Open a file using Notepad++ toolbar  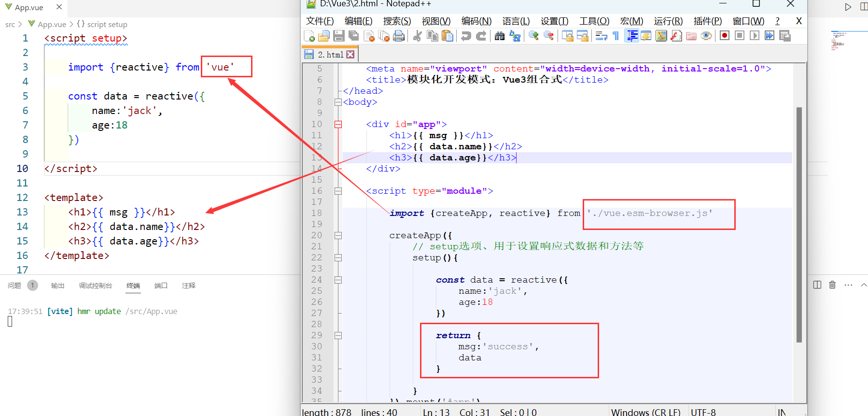point(324,36)
